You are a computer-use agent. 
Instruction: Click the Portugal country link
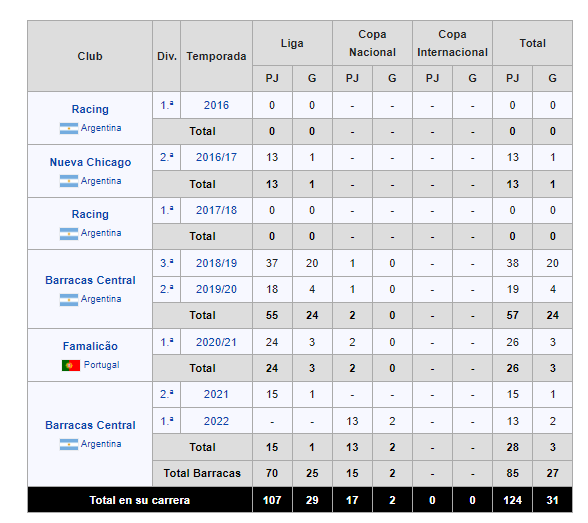click(101, 365)
